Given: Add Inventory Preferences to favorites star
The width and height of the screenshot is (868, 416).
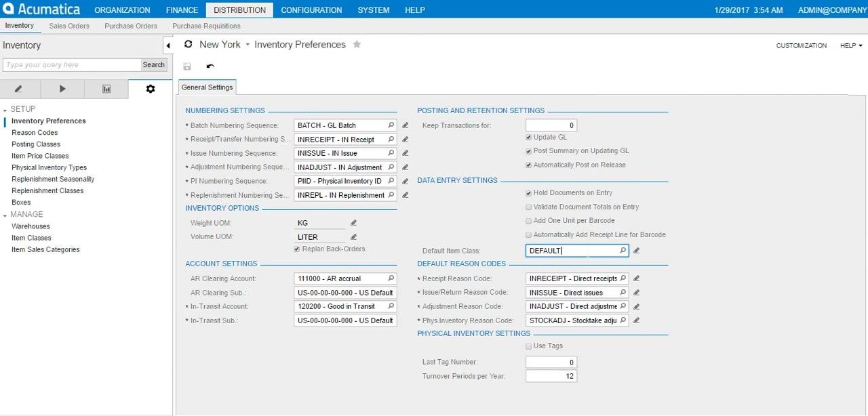Looking at the screenshot, I should click(x=357, y=44).
